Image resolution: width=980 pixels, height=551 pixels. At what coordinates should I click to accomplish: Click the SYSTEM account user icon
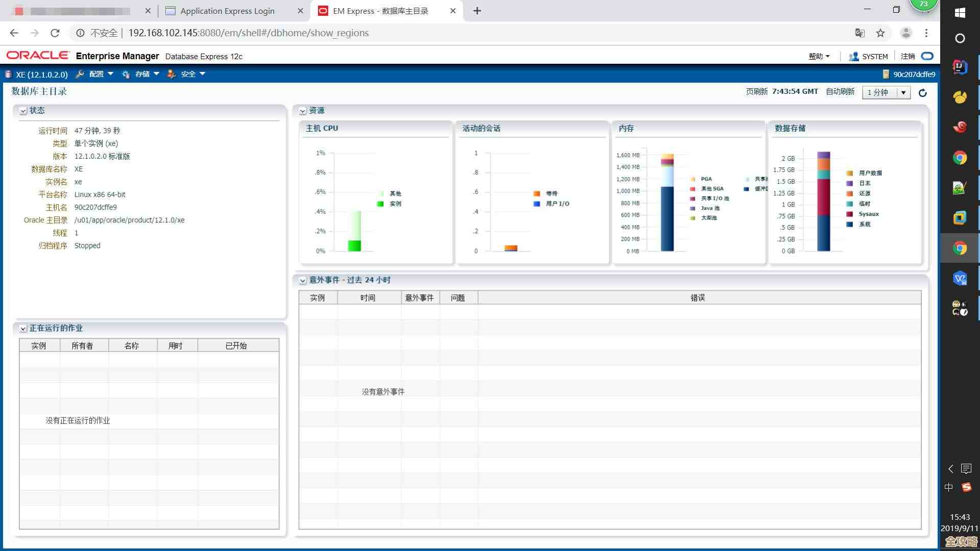click(x=853, y=56)
